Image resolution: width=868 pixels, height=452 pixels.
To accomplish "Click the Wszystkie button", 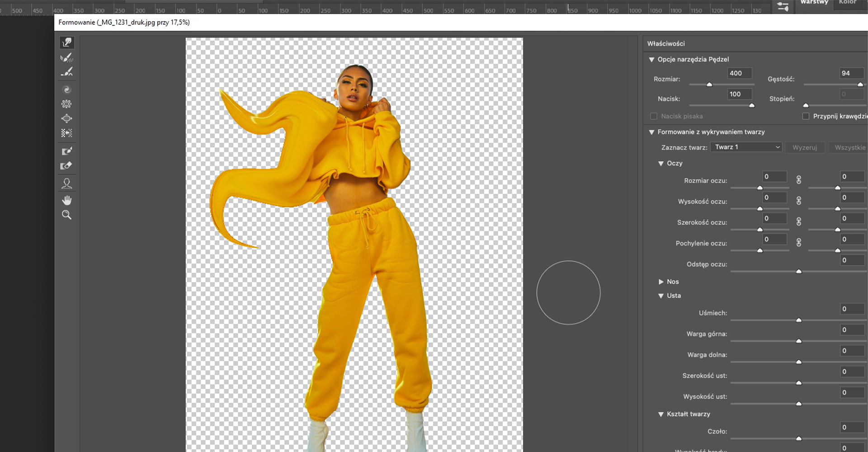I will 849,148.
